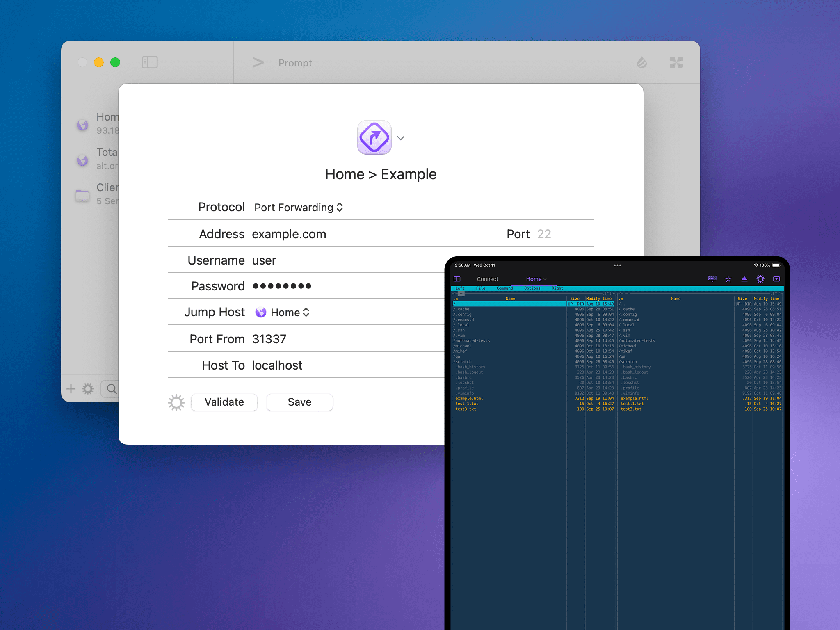
Task: Add new terminal tab on iPad
Action: 776,279
